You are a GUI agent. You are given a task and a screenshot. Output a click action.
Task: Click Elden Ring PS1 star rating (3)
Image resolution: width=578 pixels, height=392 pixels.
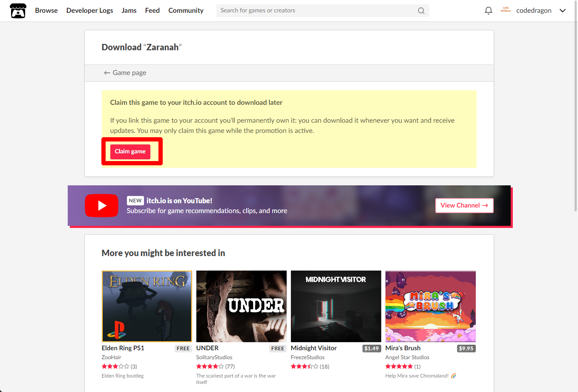click(119, 366)
